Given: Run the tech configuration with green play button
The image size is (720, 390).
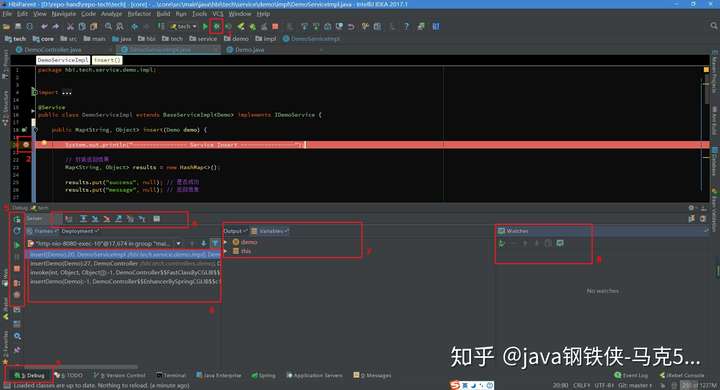Looking at the screenshot, I should click(205, 27).
